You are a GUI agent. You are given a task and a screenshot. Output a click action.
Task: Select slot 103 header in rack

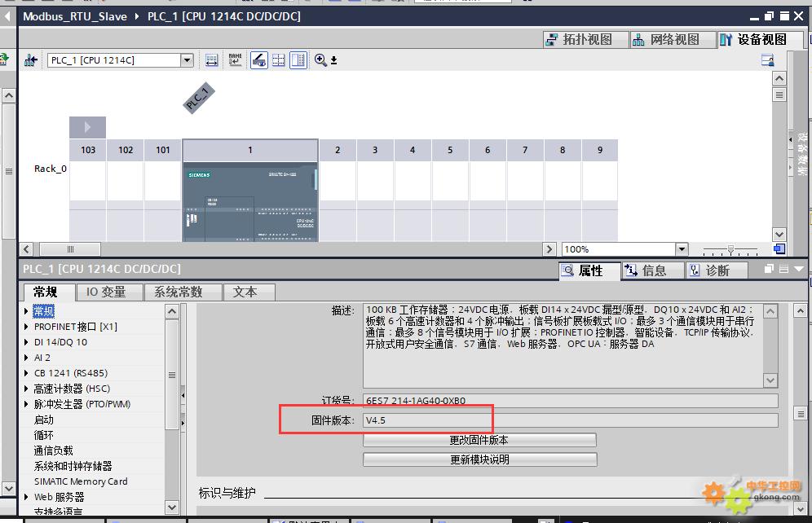(88, 150)
